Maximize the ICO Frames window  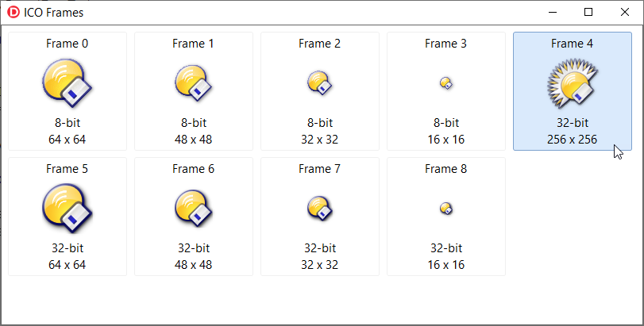(588, 13)
